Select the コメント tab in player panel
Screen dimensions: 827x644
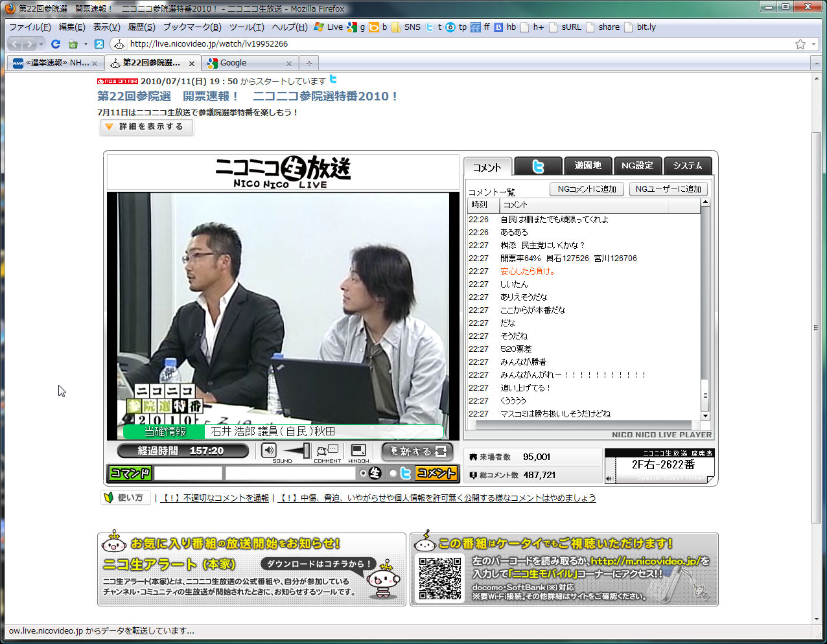[x=487, y=167]
